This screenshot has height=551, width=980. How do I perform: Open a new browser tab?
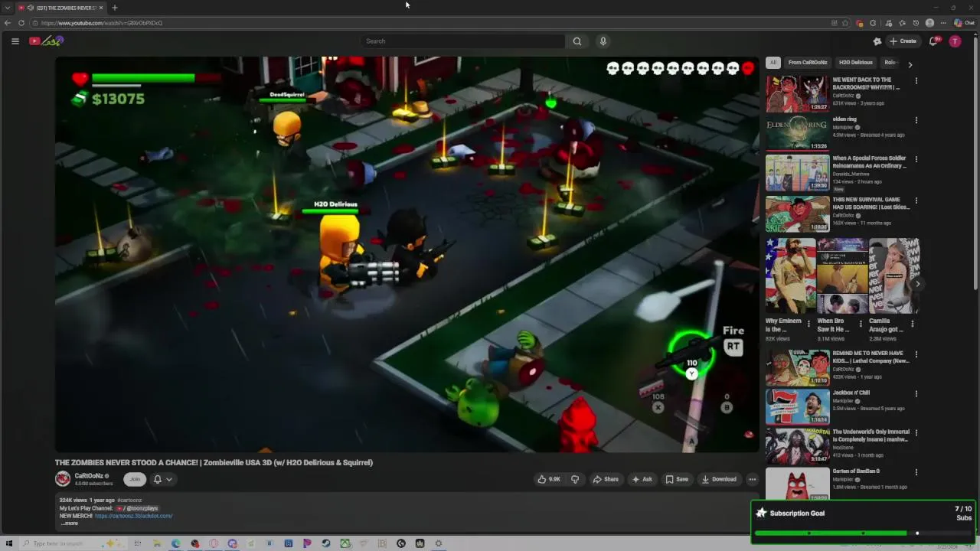click(x=114, y=8)
